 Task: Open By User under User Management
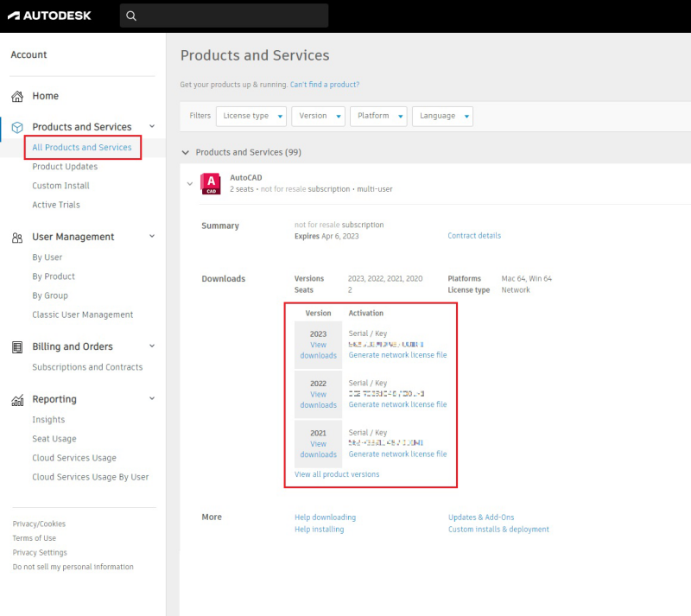48,257
